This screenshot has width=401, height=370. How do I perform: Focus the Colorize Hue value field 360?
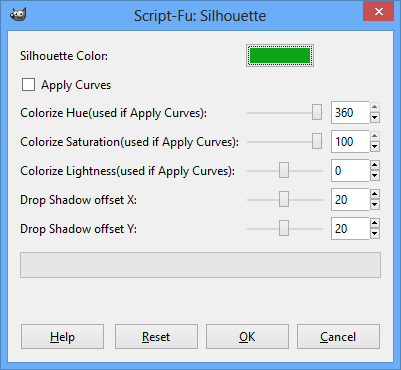click(350, 113)
